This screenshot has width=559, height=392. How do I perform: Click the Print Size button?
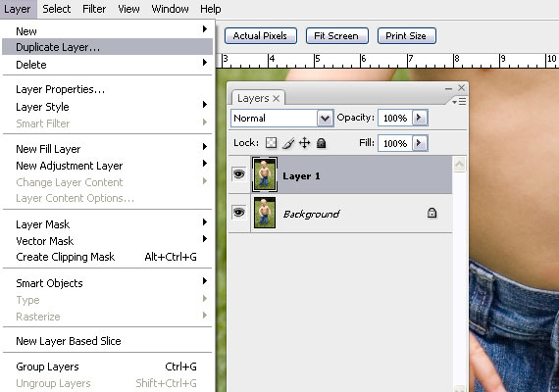[x=406, y=36]
